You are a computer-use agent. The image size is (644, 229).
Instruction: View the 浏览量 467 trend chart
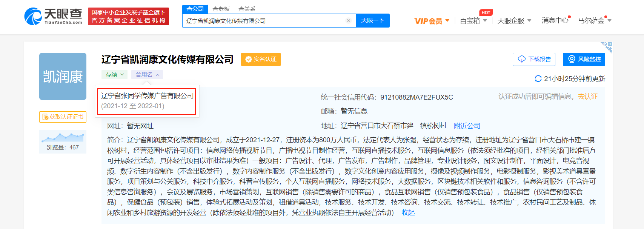click(63, 141)
